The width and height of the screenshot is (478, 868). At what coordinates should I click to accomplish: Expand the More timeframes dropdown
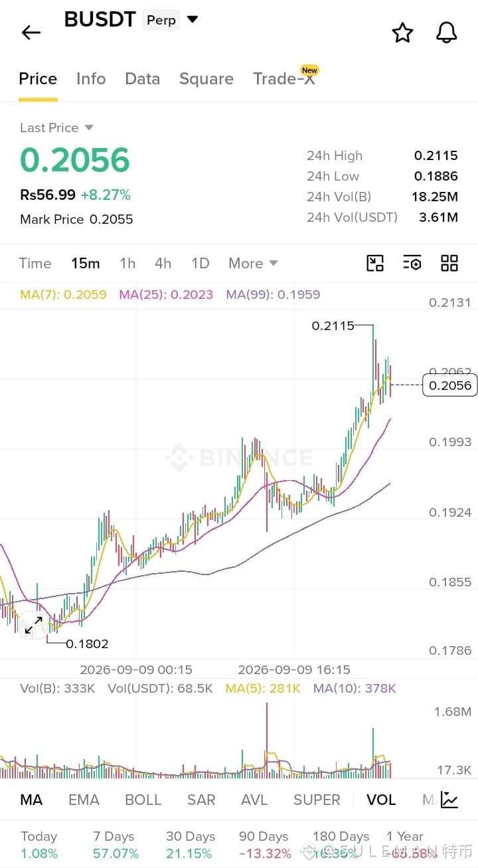(x=253, y=263)
